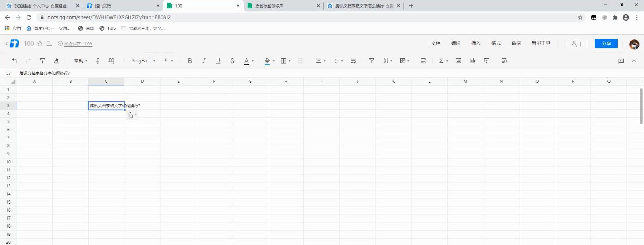Click the vertical scrollbar thumb
The width and height of the screenshot is (644, 245).
641,106
